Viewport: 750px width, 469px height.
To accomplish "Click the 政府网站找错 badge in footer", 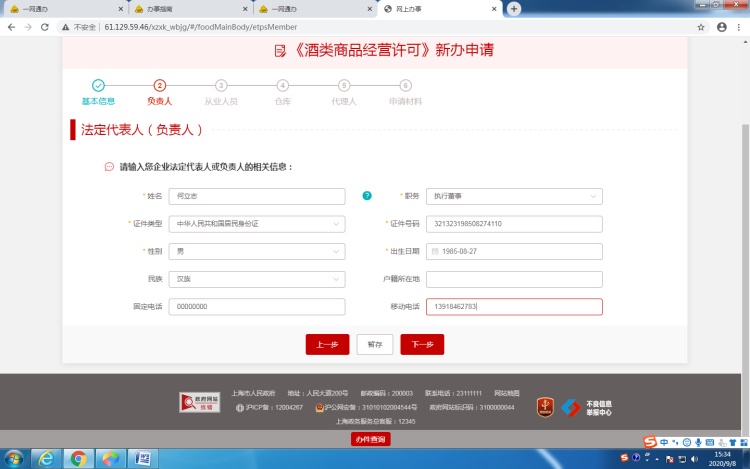I will pos(200,402).
